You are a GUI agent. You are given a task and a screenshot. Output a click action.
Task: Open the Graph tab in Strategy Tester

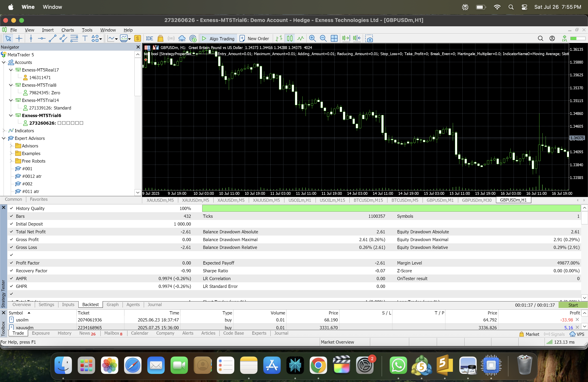pyautogui.click(x=112, y=304)
